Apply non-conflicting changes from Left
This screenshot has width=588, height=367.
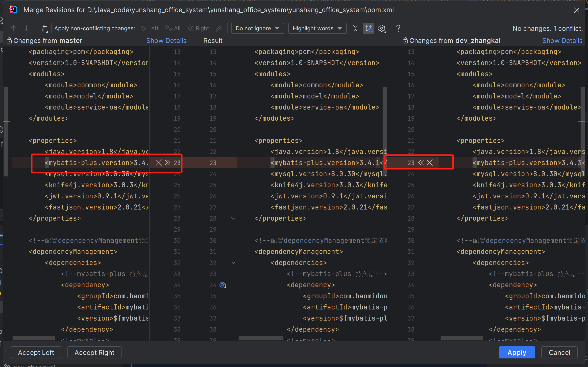coord(150,28)
